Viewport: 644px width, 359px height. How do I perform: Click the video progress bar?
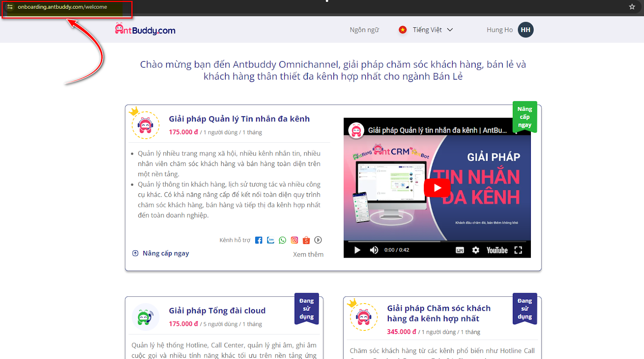(437, 242)
